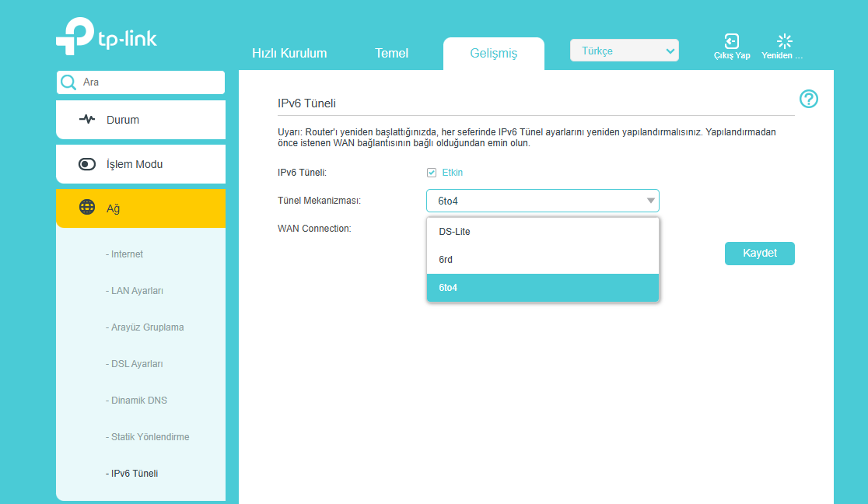Open the Statik Yönlendirme submenu item
The width and height of the screenshot is (868, 504).
(x=147, y=437)
